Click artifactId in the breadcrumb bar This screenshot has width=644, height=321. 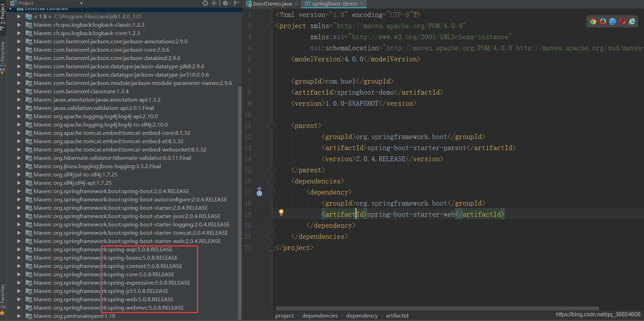397,315
